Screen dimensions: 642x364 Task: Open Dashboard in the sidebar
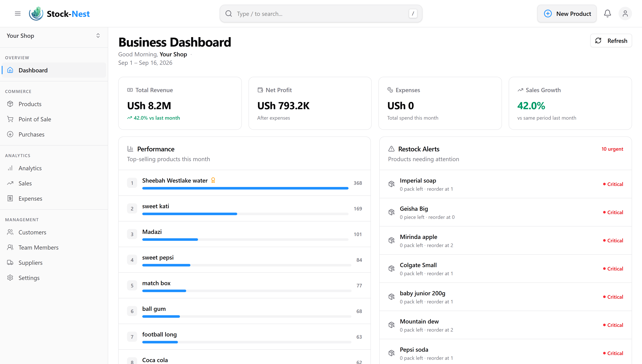click(x=54, y=70)
